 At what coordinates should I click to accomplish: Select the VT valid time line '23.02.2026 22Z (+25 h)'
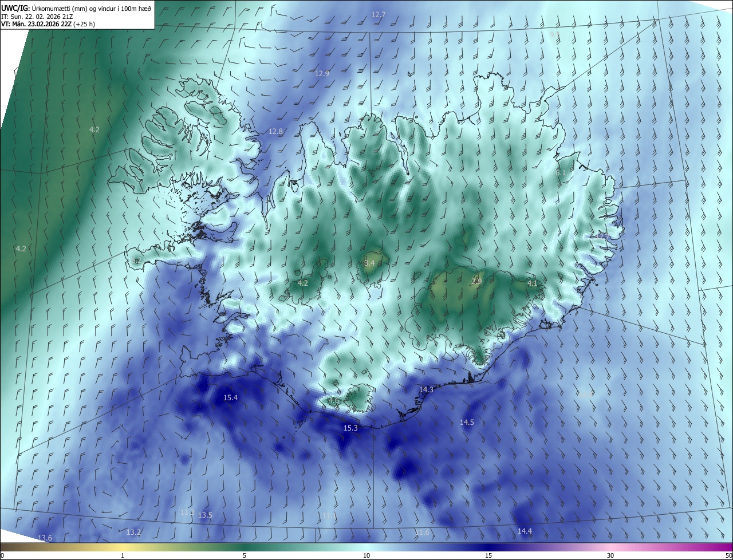pos(61,24)
